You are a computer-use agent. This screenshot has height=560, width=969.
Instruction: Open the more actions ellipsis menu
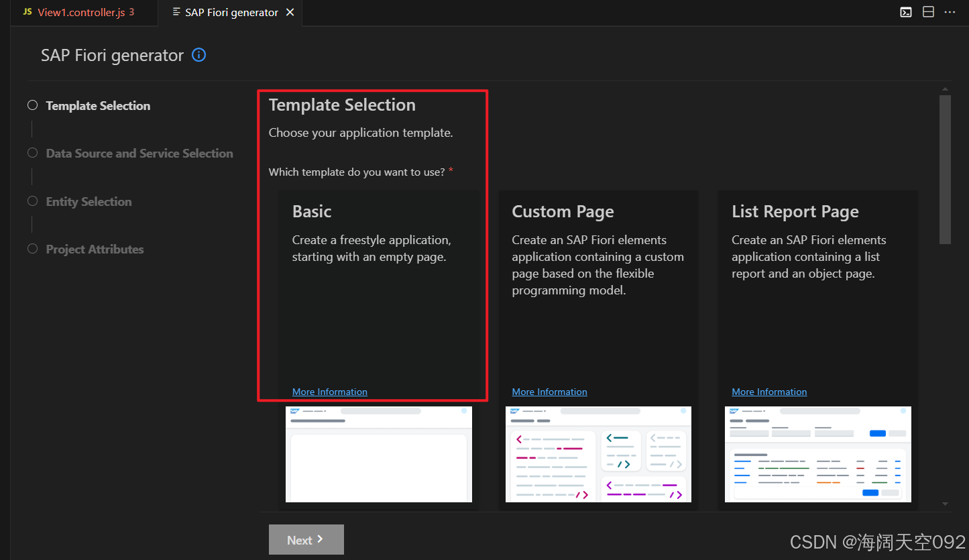(x=950, y=12)
